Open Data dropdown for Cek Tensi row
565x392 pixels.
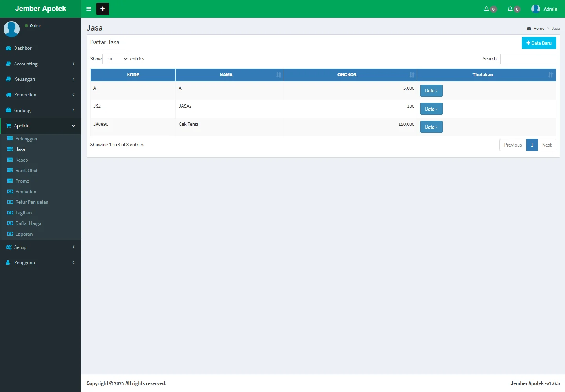431,127
